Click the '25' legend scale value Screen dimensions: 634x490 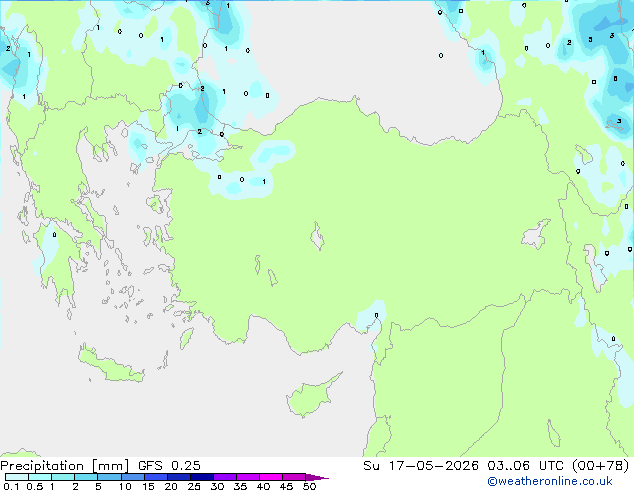pos(194,486)
